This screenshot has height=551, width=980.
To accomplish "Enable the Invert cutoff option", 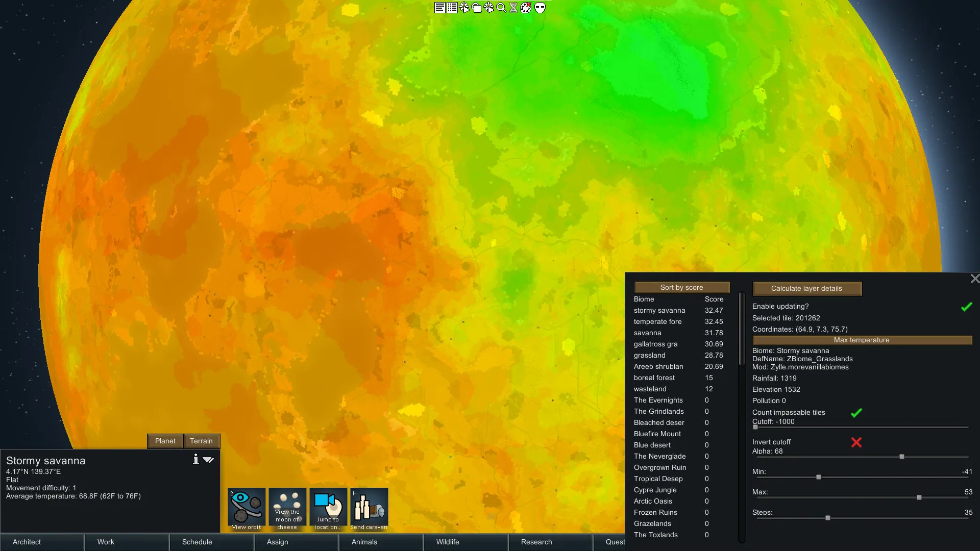I will [x=856, y=442].
